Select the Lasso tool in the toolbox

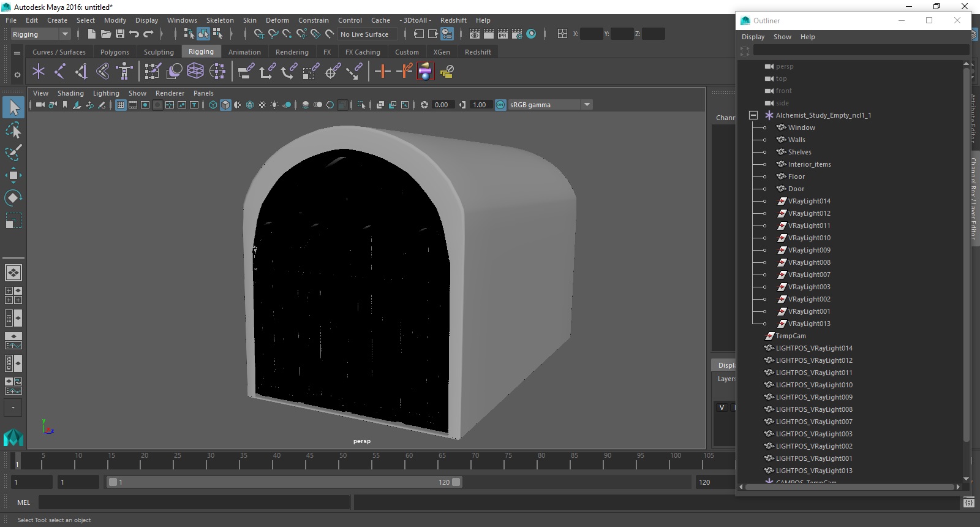(x=13, y=130)
